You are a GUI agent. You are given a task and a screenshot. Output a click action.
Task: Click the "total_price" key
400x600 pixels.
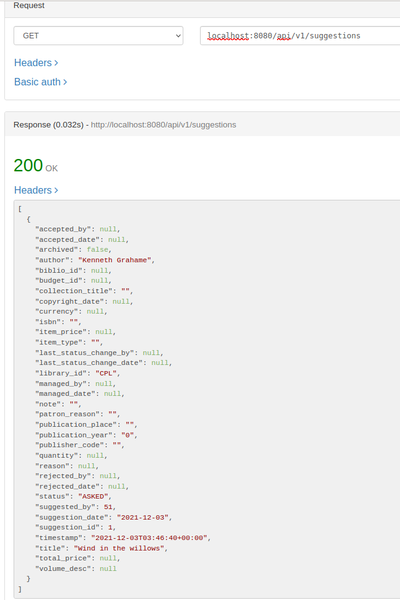[x=65, y=558]
